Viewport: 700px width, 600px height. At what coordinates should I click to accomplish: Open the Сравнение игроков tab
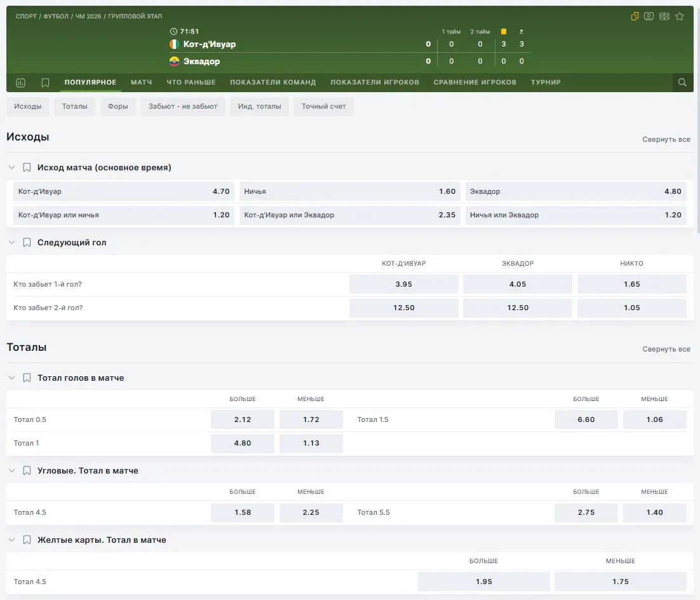coord(475,82)
